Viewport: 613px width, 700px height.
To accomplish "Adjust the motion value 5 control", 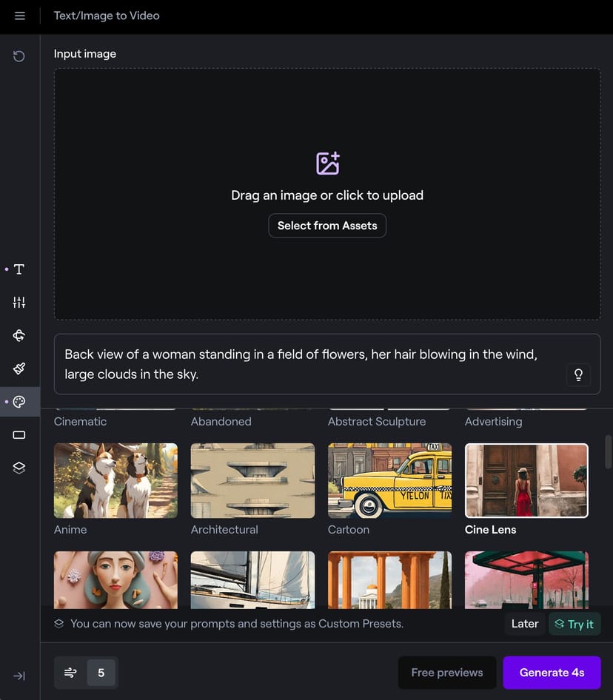I will click(101, 673).
